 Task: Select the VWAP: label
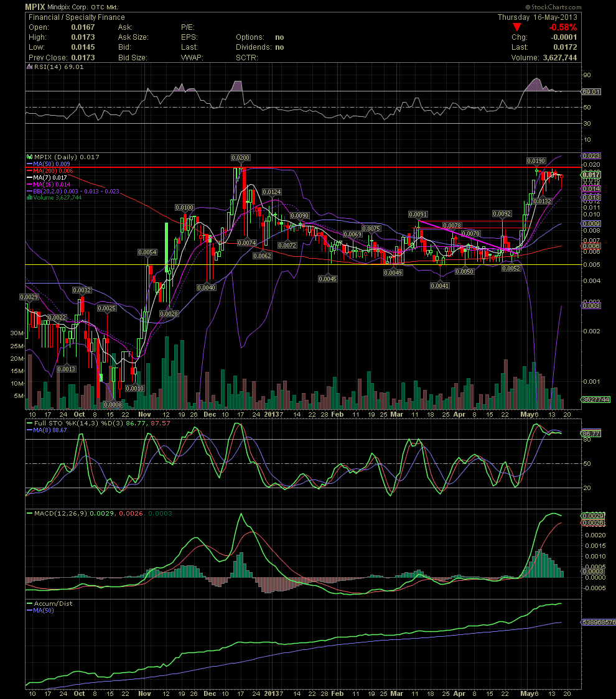click(x=192, y=58)
